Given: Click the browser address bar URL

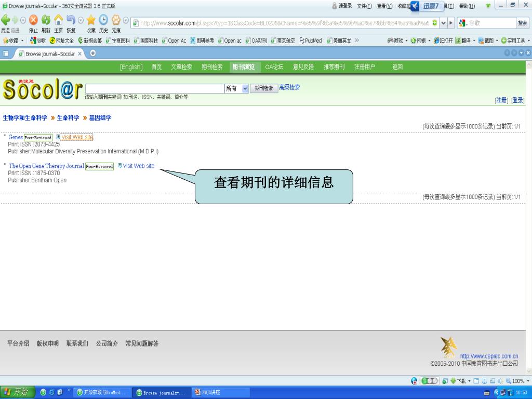Looking at the screenshot, I should [284, 23].
